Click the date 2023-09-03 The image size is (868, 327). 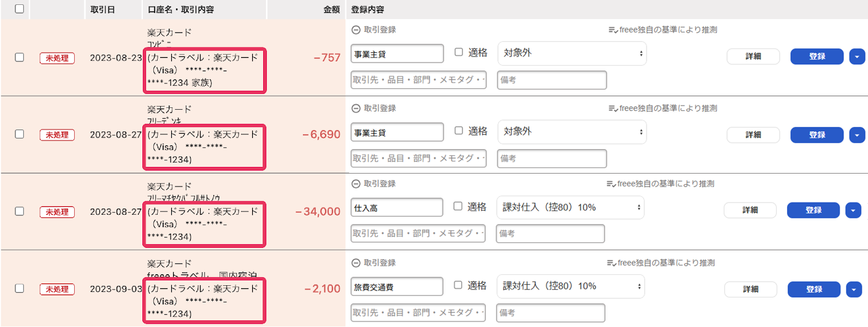pyautogui.click(x=115, y=288)
